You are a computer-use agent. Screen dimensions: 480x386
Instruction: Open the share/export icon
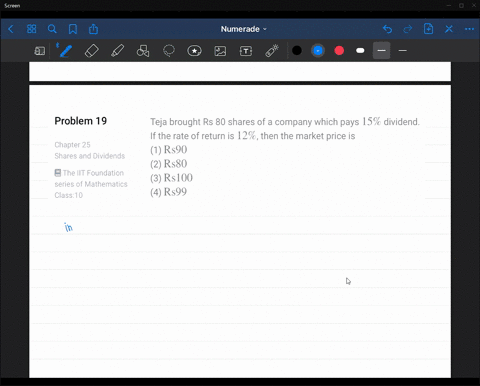point(93,29)
